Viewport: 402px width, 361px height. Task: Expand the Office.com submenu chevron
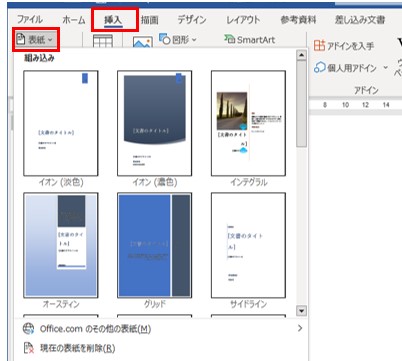(300, 328)
